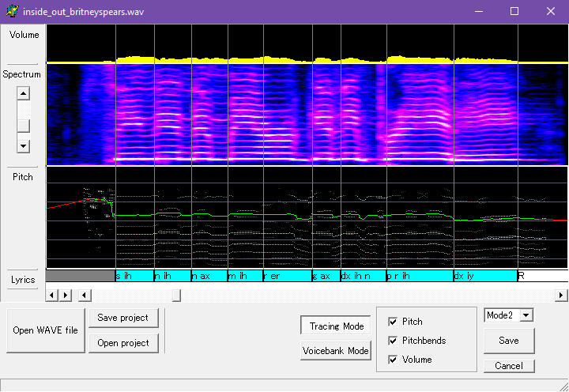Screen dimensions: 569x392
Task: Disable the Volume checkbox
Action: click(393, 360)
